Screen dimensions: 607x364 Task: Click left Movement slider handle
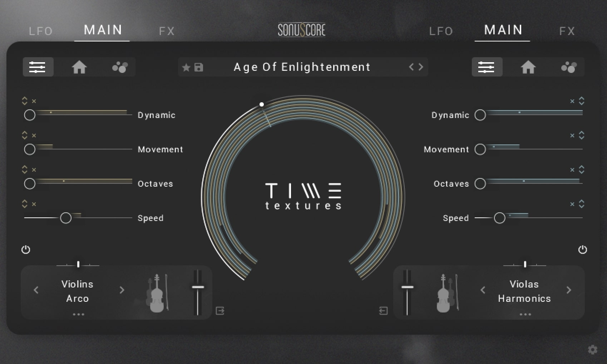tap(30, 149)
